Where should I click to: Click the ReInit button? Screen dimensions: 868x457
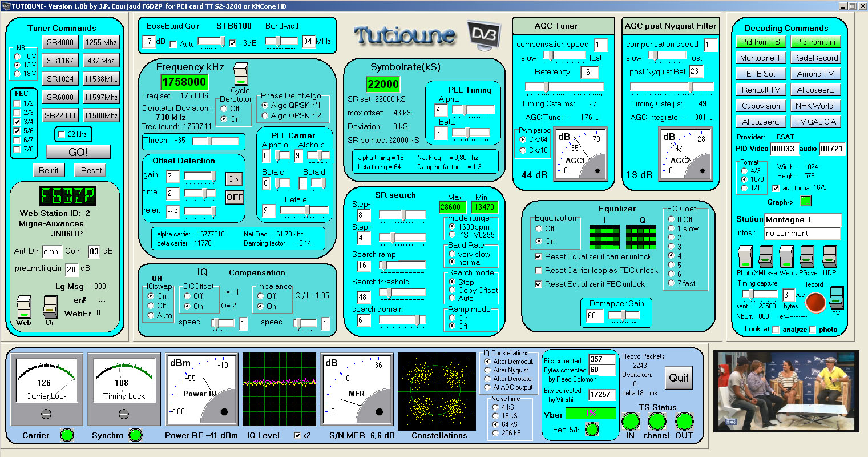click(49, 170)
